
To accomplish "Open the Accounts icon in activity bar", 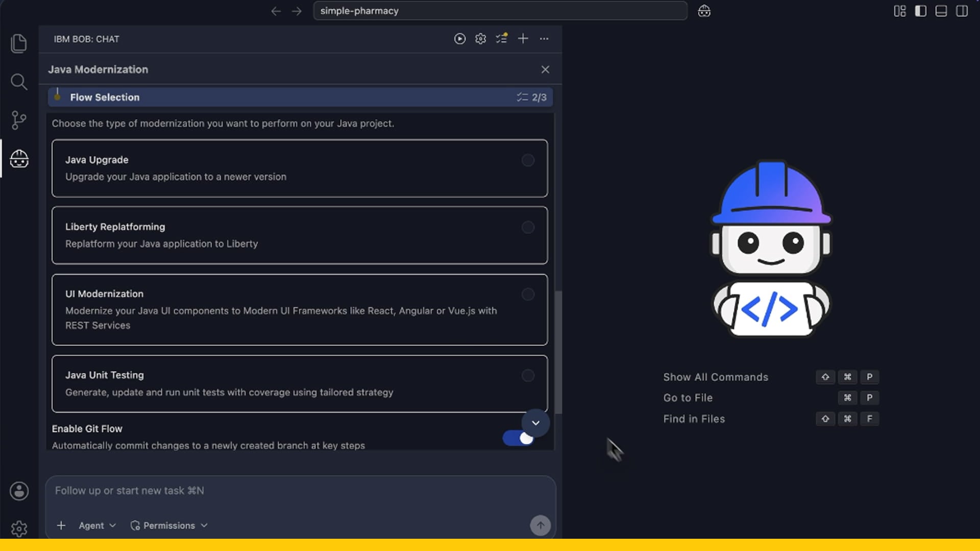I will [19, 491].
